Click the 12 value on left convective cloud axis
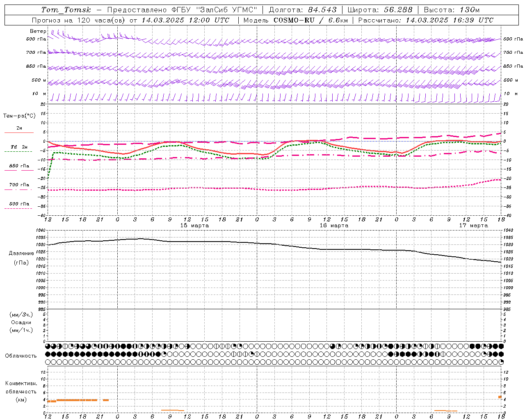This screenshot has height=420, width=525. (43, 372)
